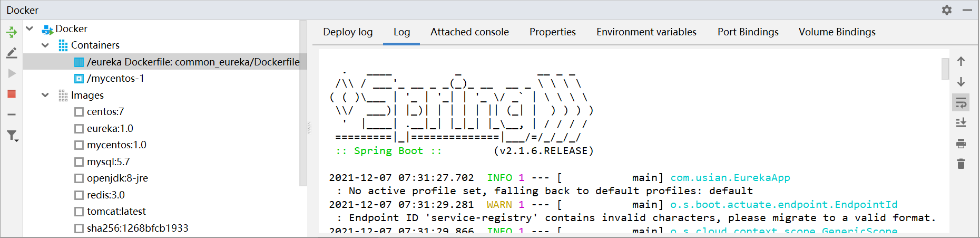Collapse the Images tree node
Screen dimensions: 980x238
pos(45,96)
